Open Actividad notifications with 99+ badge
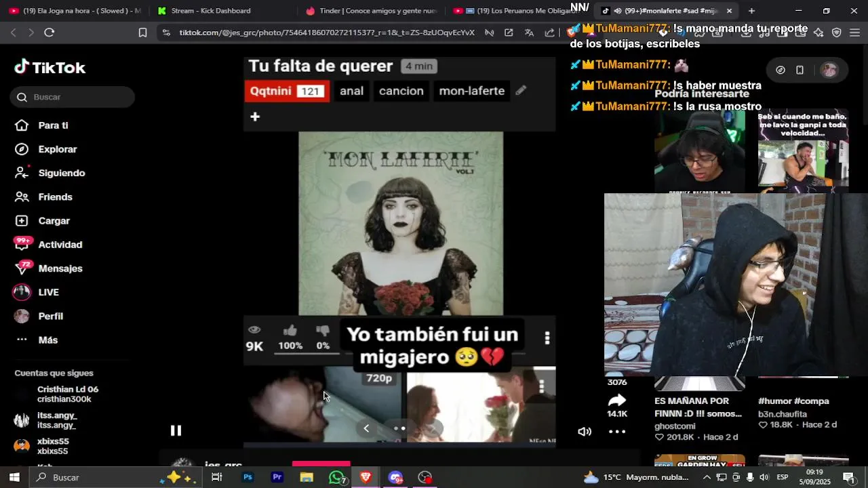868x488 pixels. (49, 244)
